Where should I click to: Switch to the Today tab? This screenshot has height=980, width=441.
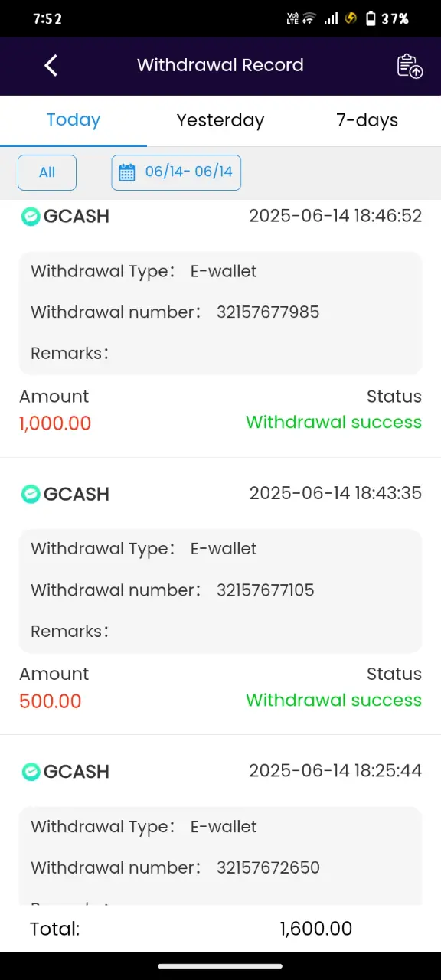click(x=73, y=120)
